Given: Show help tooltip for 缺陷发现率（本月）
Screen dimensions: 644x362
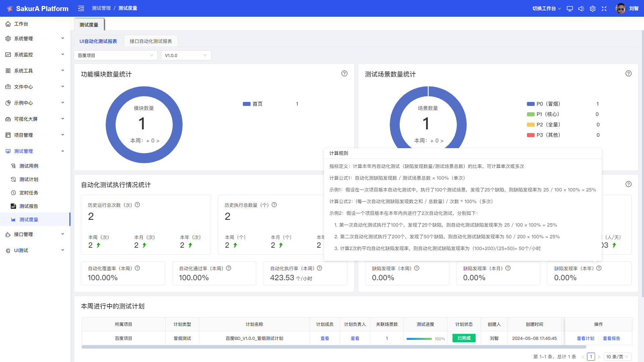Looking at the screenshot, I should coord(508,268).
